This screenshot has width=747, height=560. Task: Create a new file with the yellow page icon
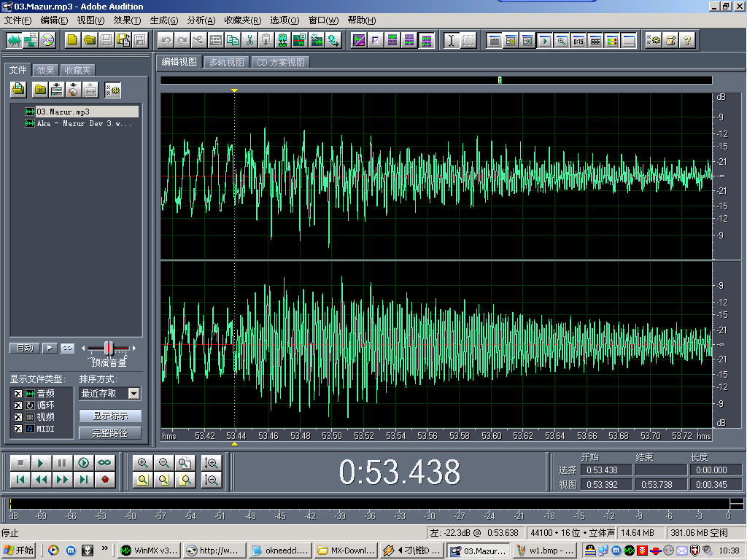(72, 41)
